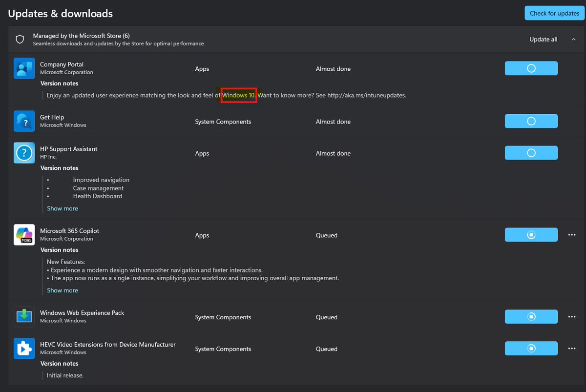The width and height of the screenshot is (586, 392).
Task: Click the Microsoft 365 Copilot app icon
Action: point(24,235)
